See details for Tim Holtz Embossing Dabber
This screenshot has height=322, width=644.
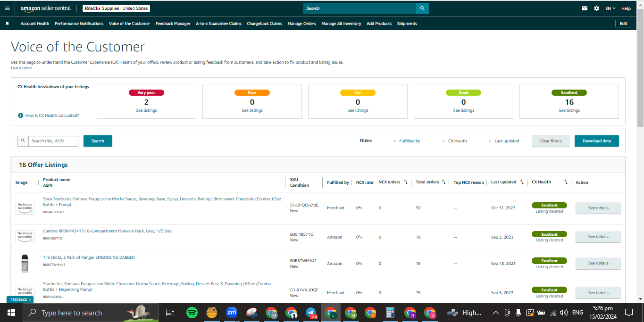(x=598, y=263)
